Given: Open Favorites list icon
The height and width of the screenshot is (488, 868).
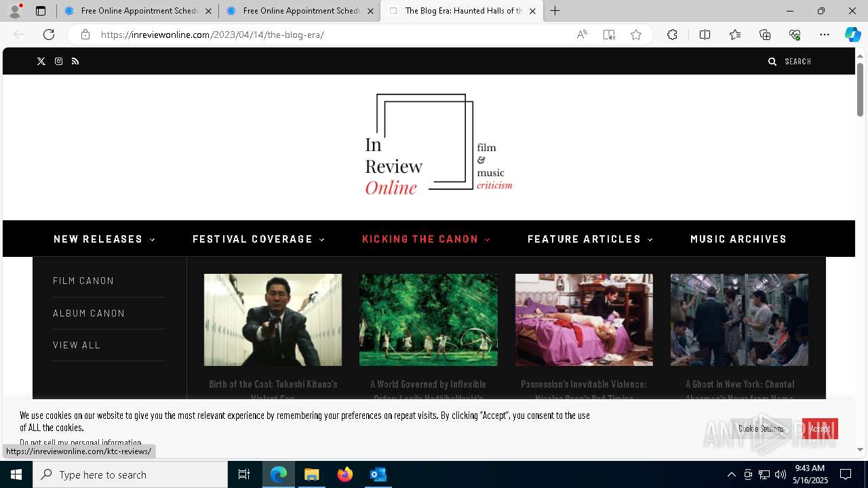Looking at the screenshot, I should (735, 35).
